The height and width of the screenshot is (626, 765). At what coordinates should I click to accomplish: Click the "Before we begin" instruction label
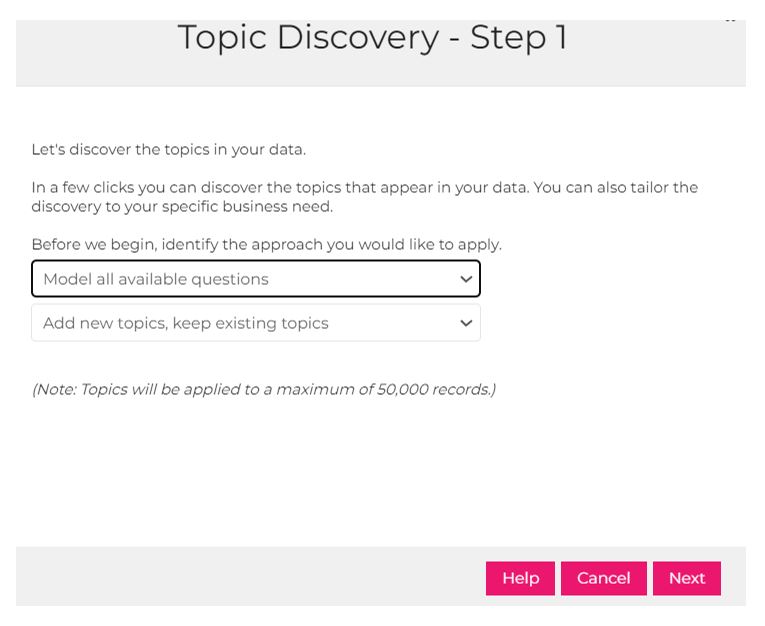(266, 244)
